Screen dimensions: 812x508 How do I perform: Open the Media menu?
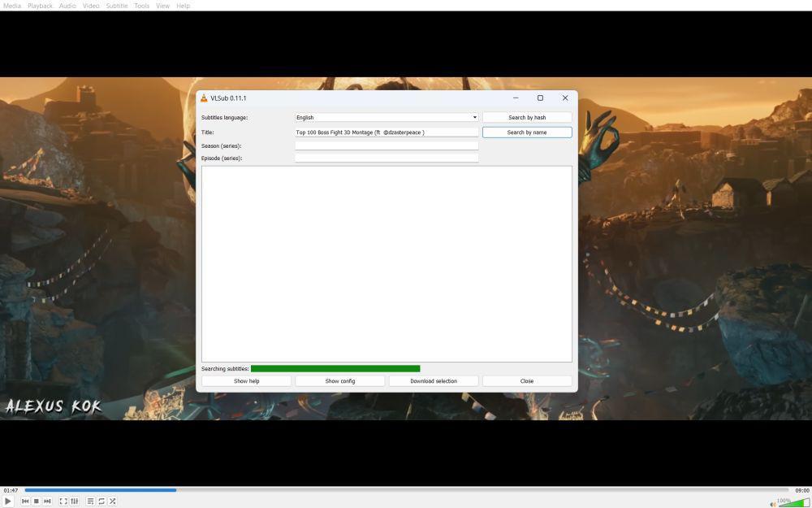pyautogui.click(x=12, y=6)
